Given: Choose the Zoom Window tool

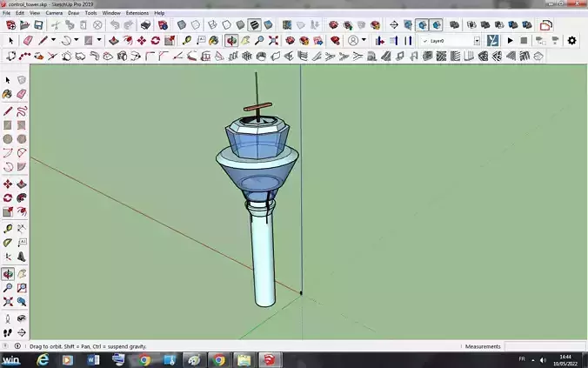Looking at the screenshot, I should pyautogui.click(x=22, y=288).
